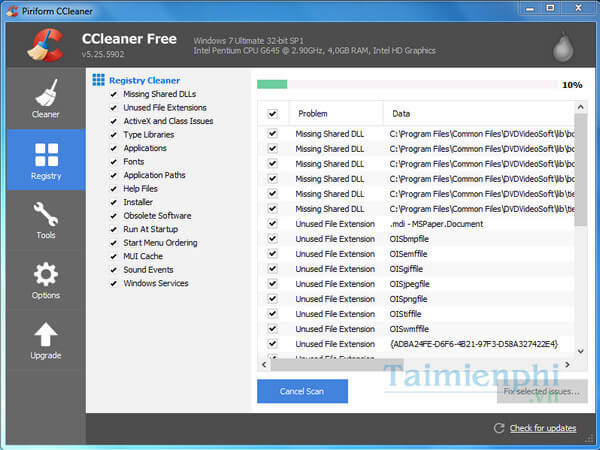Toggle Missing Shared DLLs option
Image resolution: width=600 pixels, height=450 pixels.
[x=113, y=94]
